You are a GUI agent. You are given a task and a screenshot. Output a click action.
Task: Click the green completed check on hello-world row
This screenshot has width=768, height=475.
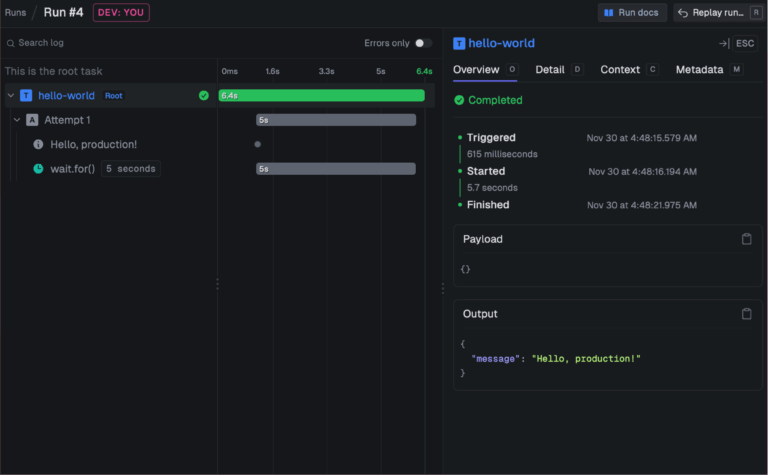pyautogui.click(x=204, y=95)
